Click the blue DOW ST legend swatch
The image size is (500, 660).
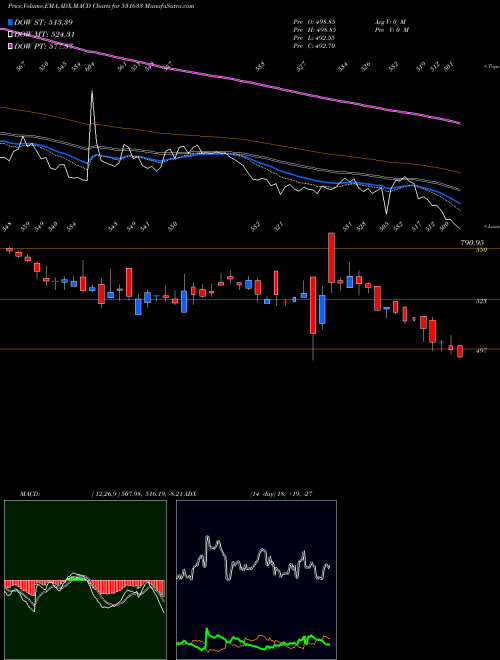tap(10, 22)
